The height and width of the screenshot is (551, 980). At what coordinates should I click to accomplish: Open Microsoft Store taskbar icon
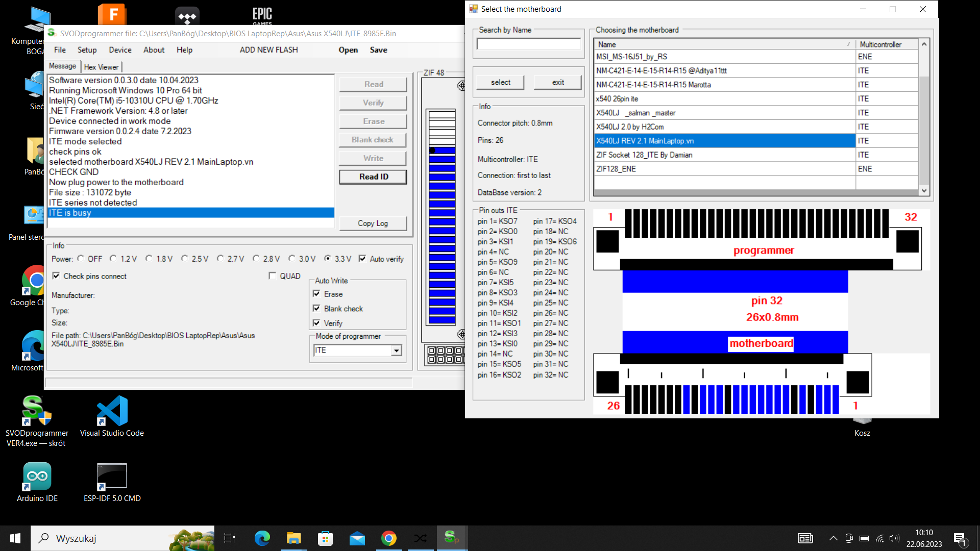pos(325,538)
